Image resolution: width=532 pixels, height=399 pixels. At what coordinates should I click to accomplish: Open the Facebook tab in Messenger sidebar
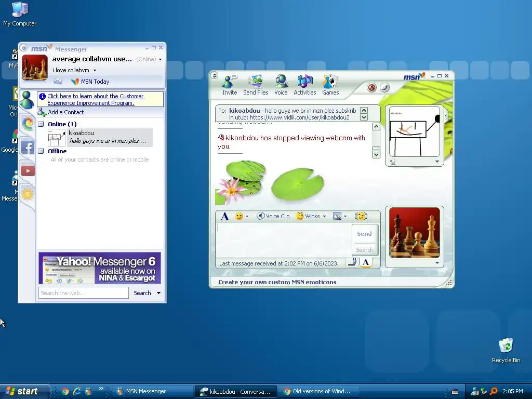pyautogui.click(x=28, y=147)
